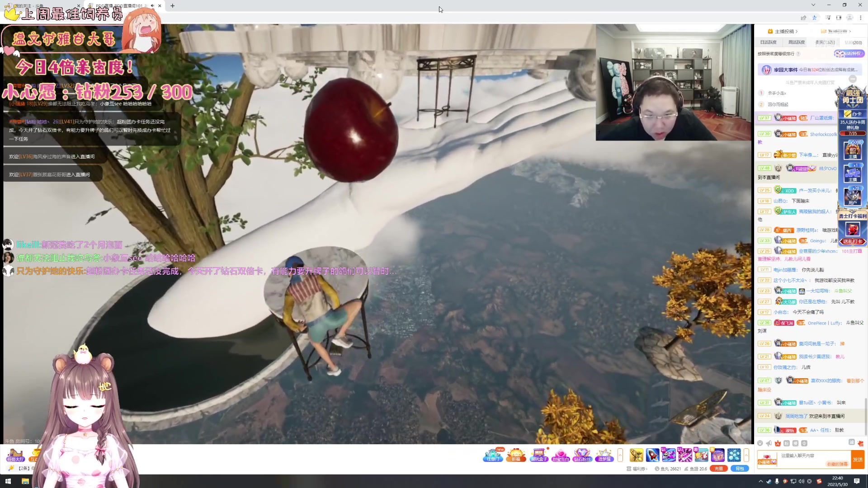Click the chat panel scrollbar
868x488 pixels.
click(x=866, y=416)
